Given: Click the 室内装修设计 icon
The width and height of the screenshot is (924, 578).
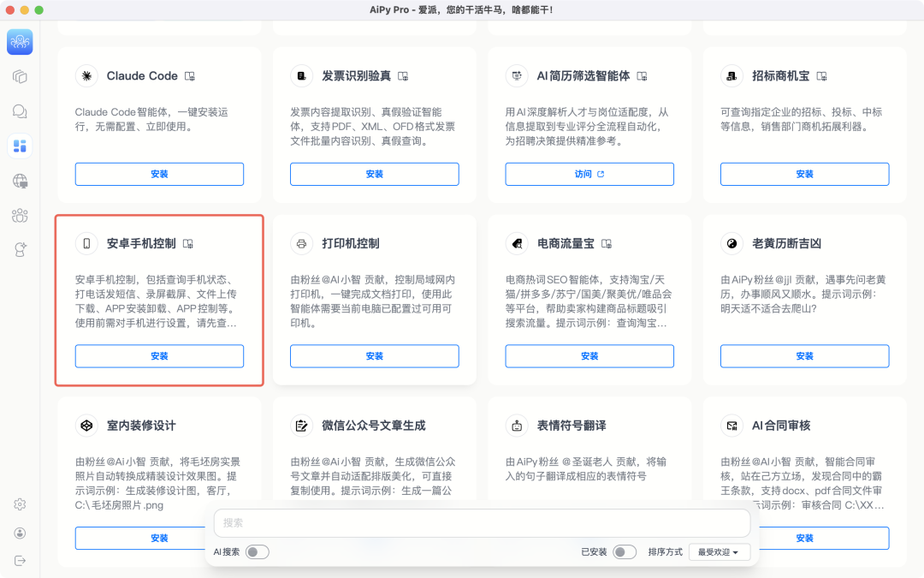Looking at the screenshot, I should 86,426.
